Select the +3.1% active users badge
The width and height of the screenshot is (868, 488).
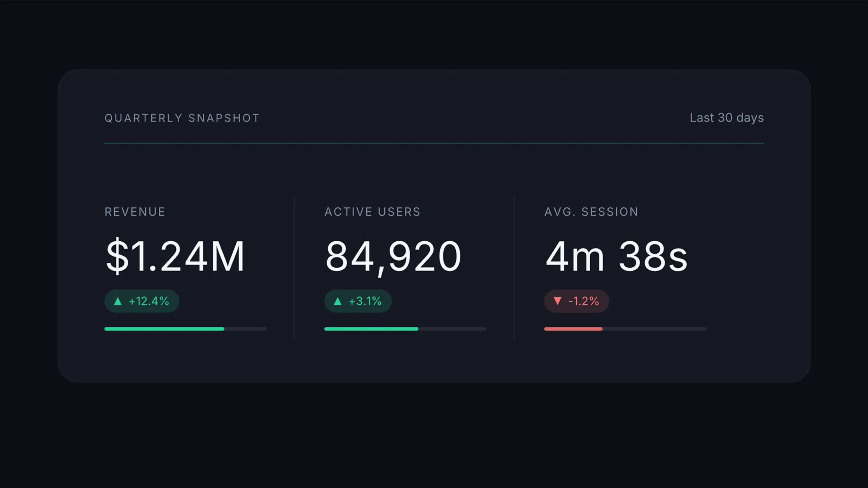coord(358,301)
